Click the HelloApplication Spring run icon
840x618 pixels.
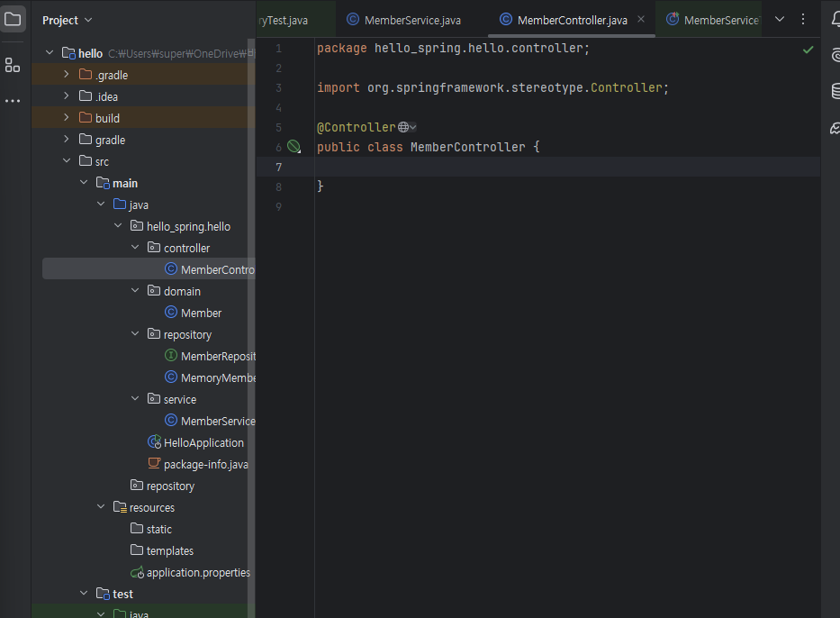[x=154, y=442]
